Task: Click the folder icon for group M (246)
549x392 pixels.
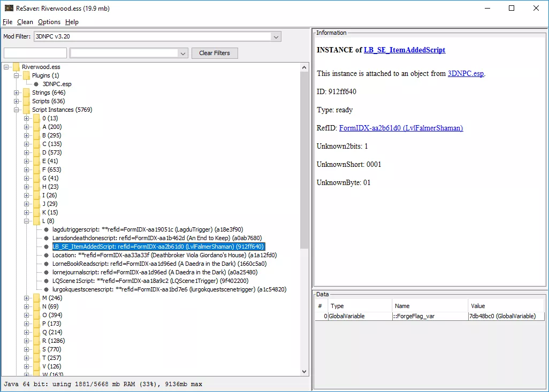Action: pyautogui.click(x=36, y=298)
